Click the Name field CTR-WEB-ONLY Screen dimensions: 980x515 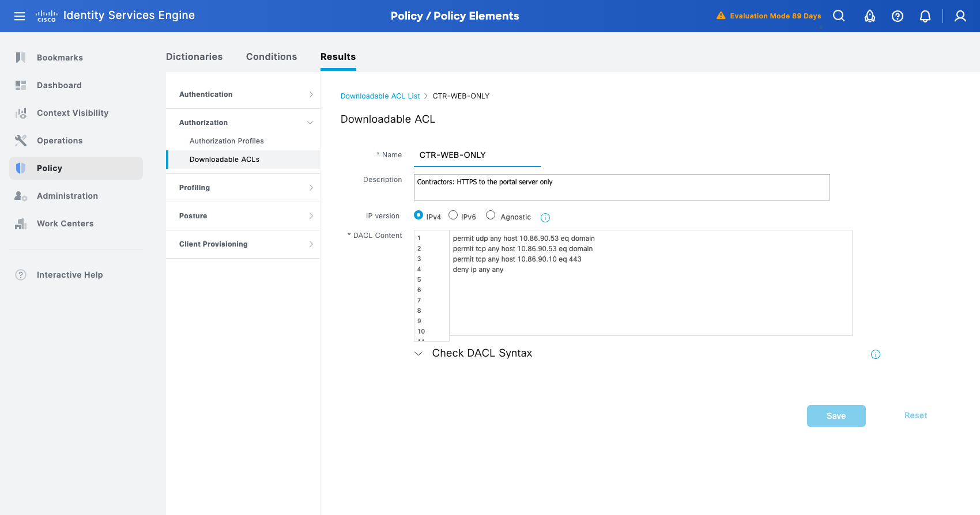pyautogui.click(x=477, y=155)
